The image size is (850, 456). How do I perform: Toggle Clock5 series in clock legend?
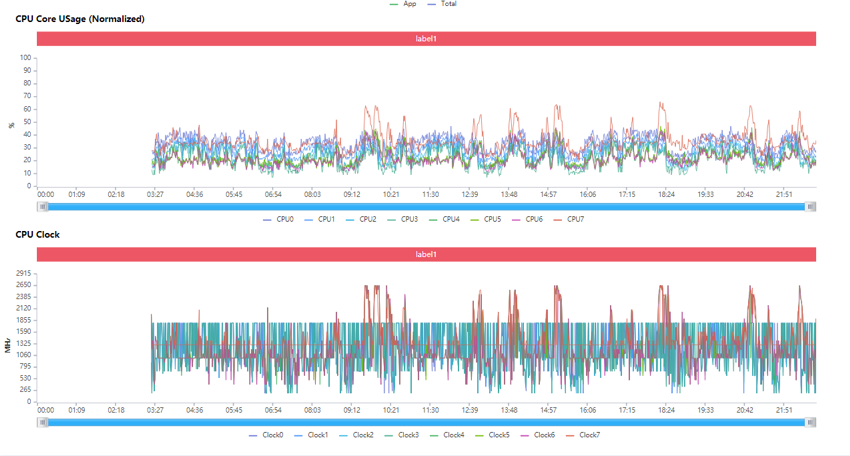coord(492,435)
